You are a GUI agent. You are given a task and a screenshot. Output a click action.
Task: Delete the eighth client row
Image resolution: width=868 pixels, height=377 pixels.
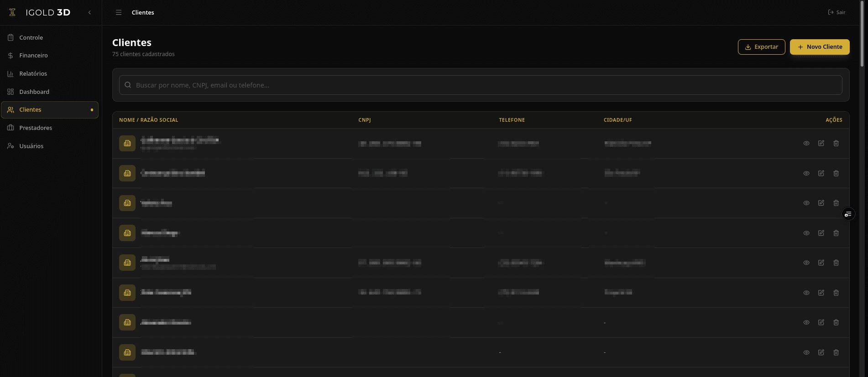(x=836, y=352)
